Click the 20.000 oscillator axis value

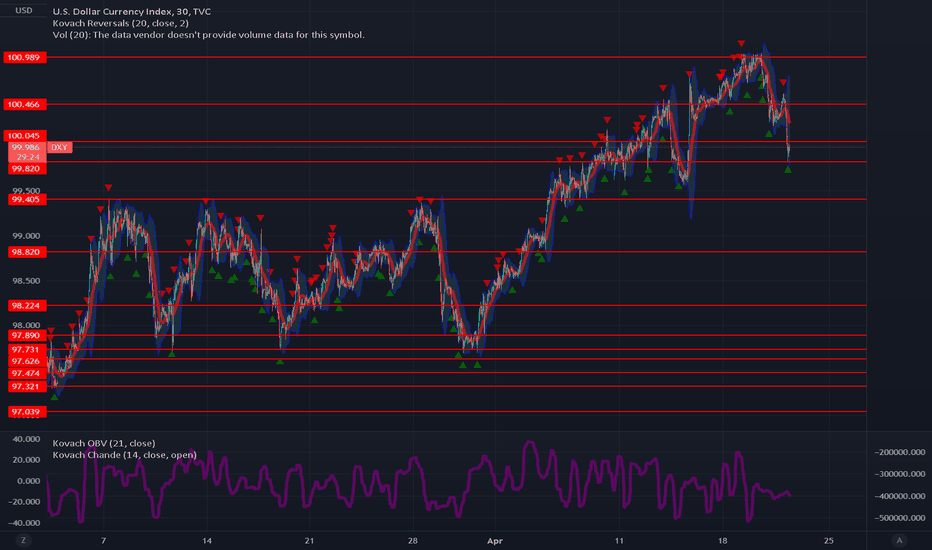(x=26, y=460)
